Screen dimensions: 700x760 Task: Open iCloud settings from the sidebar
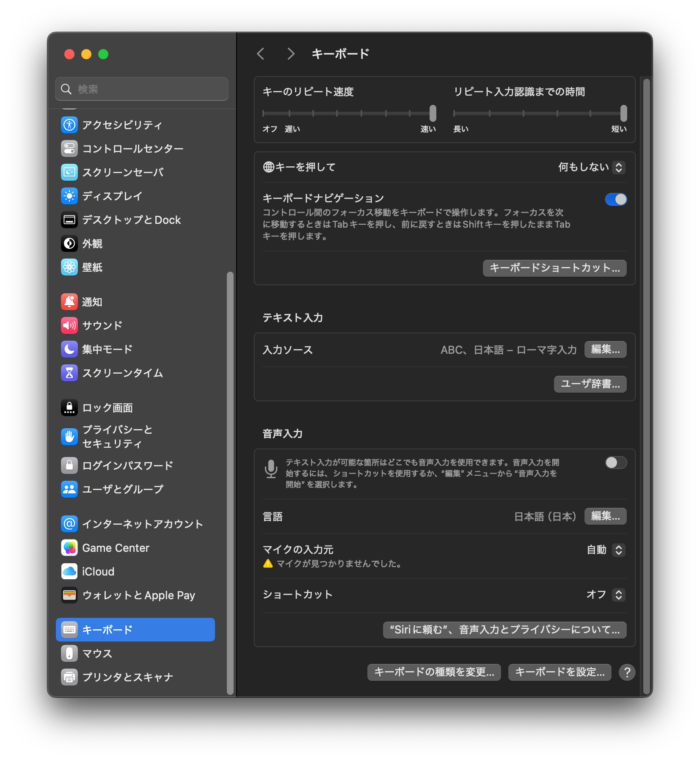[97, 571]
